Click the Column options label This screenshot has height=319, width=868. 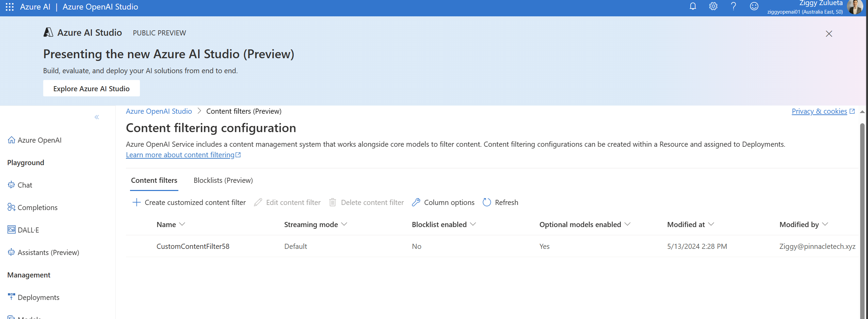tap(449, 203)
